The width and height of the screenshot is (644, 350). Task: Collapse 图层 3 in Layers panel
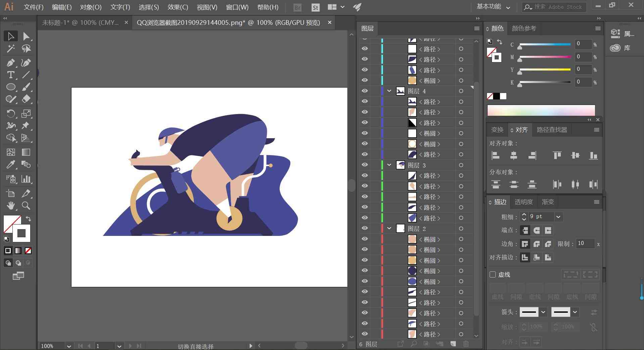pyautogui.click(x=389, y=165)
